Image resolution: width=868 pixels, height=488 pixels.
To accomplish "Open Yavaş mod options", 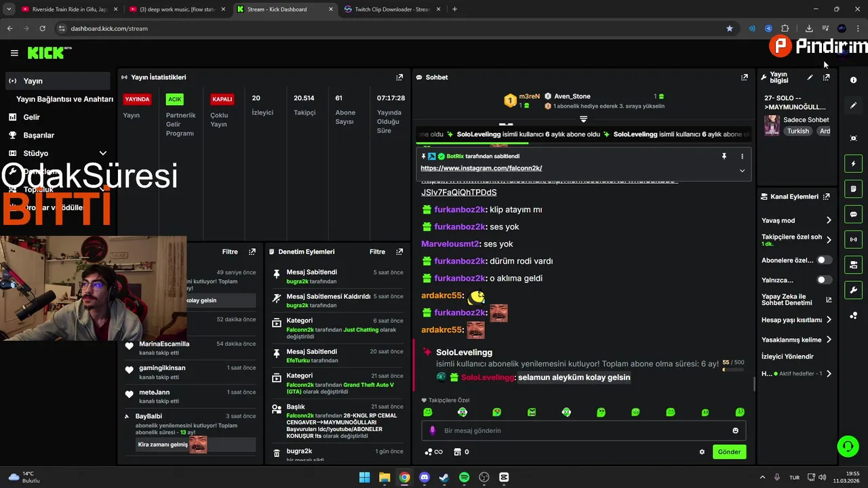I will (x=797, y=220).
